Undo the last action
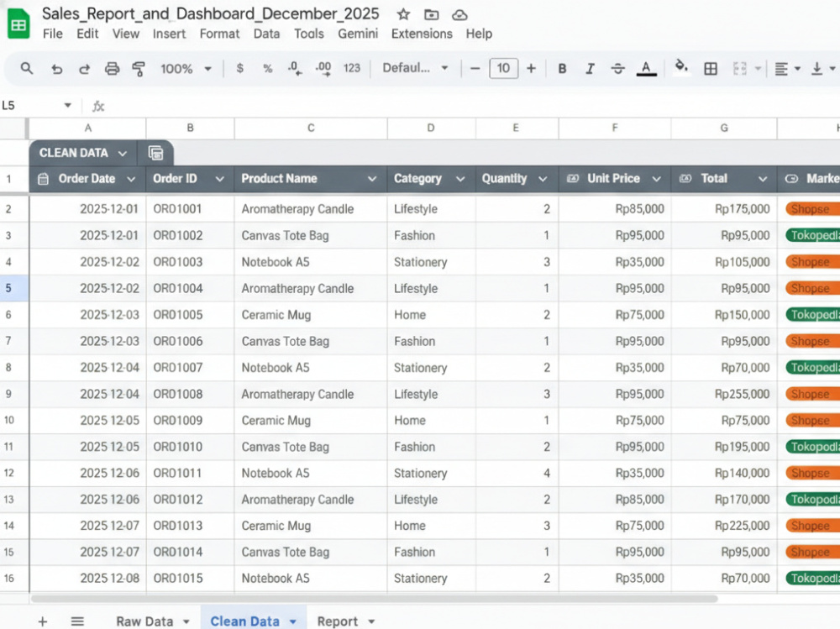This screenshot has height=629, width=840. (57, 69)
